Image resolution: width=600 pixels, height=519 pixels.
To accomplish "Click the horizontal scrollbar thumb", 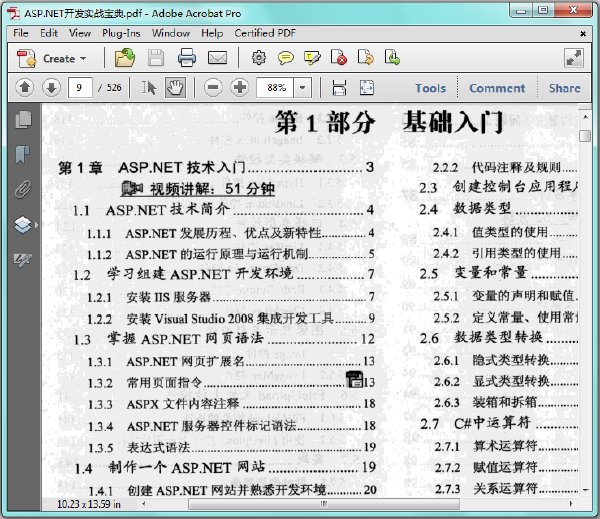I will coord(324,504).
